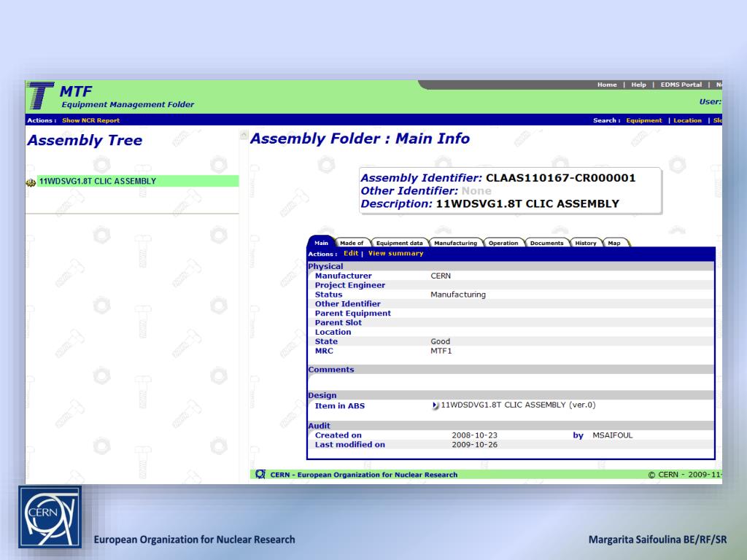Select 11WDSVG1.8T CLIC ASSEMBLY in Assembly Tree
Screen dimensions: 747x560
138,181
